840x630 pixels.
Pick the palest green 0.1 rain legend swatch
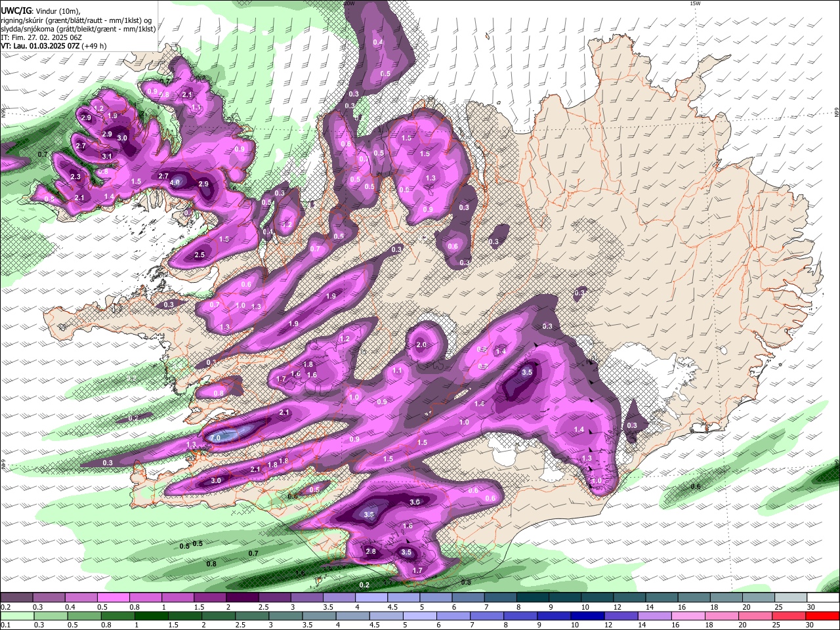click(17, 616)
